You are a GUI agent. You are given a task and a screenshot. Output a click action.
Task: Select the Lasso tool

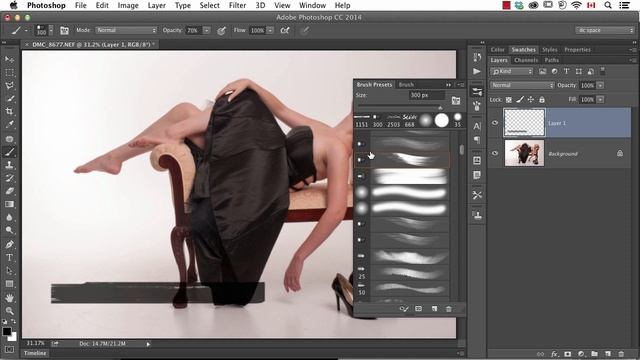[x=9, y=85]
